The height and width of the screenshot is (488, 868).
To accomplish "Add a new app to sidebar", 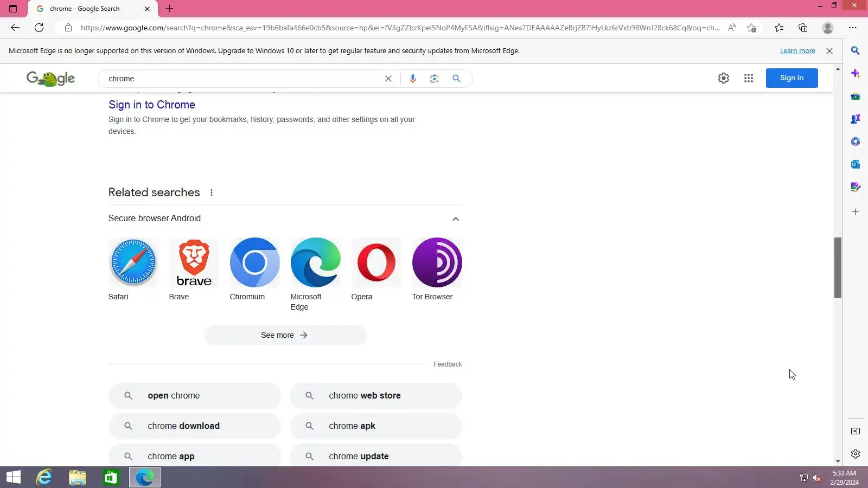I will pyautogui.click(x=856, y=212).
